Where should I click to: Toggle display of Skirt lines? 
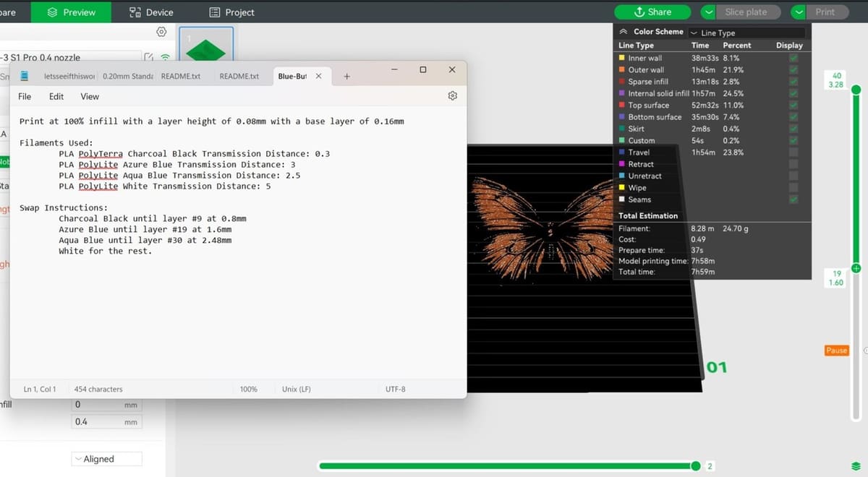click(795, 129)
